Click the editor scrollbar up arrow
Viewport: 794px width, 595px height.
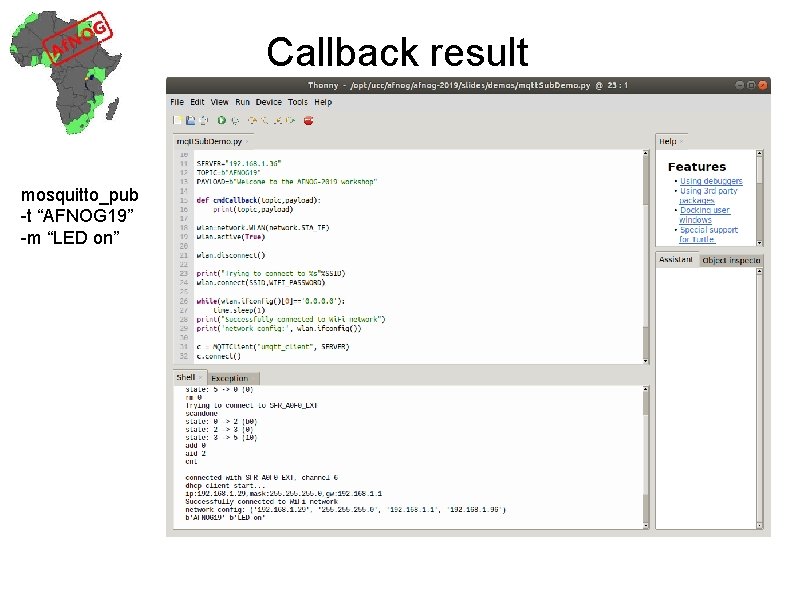click(646, 152)
